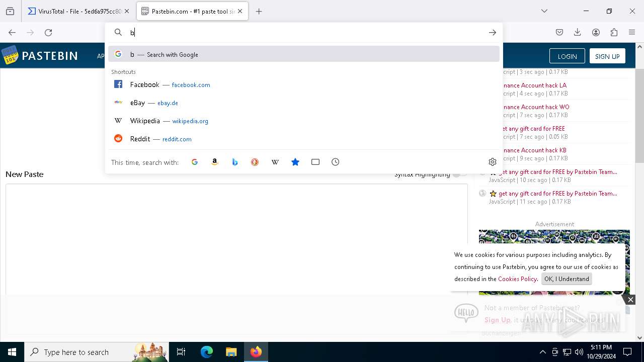Search this time with DuckDuckGo icon

[255, 162]
